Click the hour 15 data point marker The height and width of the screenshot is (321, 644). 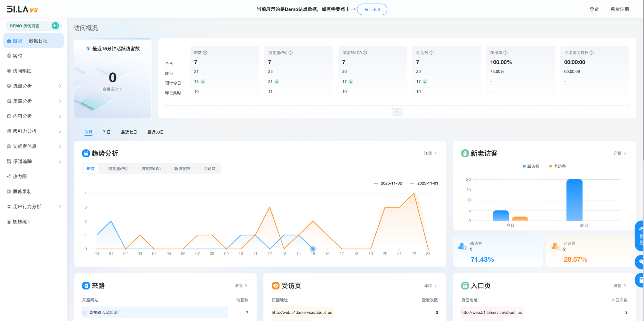[313, 249]
